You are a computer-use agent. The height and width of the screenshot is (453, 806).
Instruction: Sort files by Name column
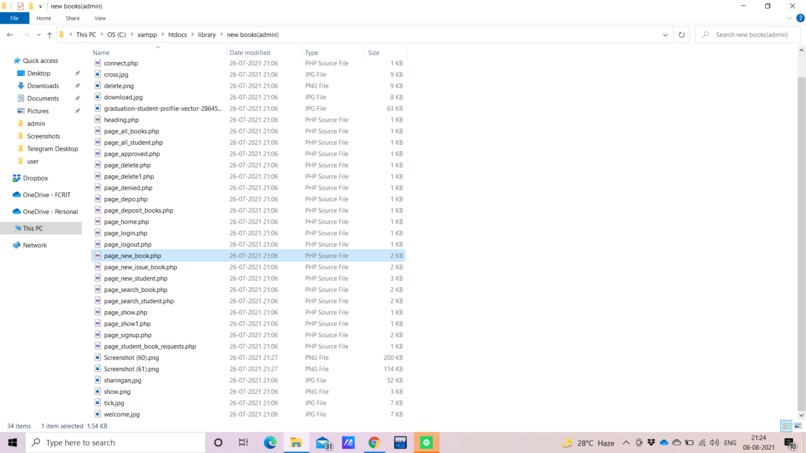101,52
